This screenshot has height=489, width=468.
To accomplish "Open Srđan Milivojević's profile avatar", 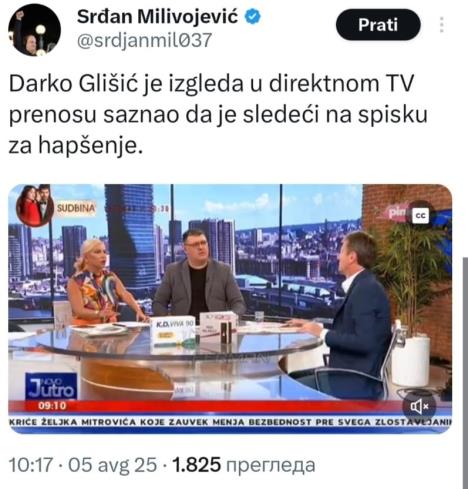I will 34,30.
